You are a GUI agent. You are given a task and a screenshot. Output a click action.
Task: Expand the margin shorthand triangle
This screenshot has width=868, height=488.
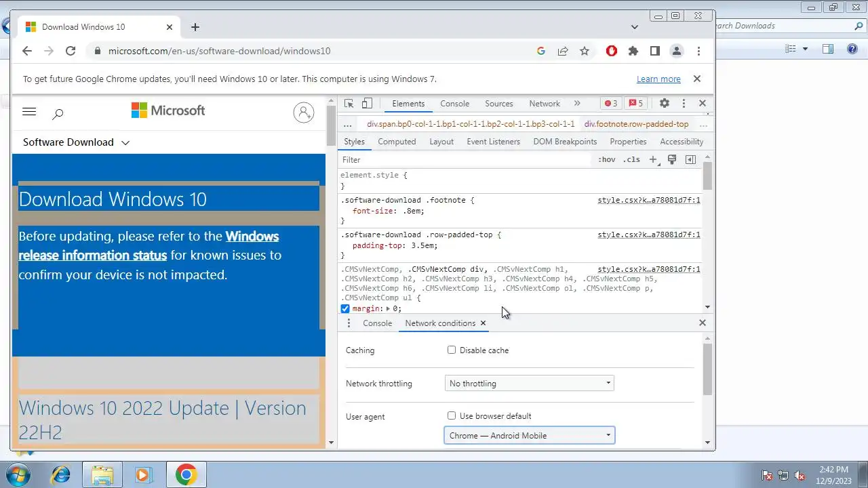pyautogui.click(x=389, y=309)
